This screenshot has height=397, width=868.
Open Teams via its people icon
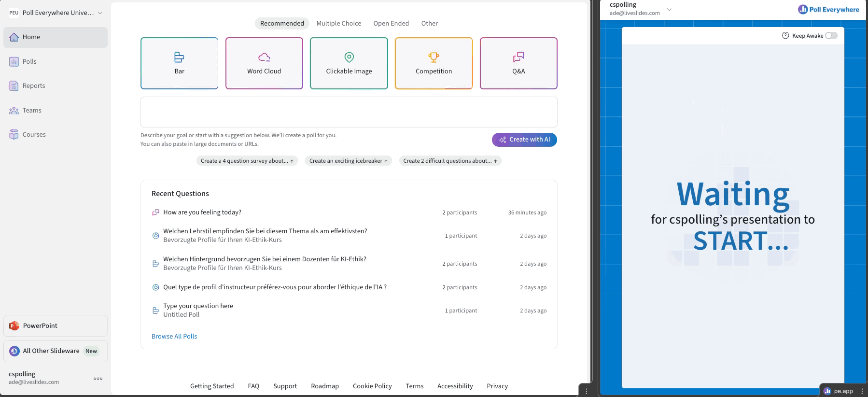click(14, 111)
